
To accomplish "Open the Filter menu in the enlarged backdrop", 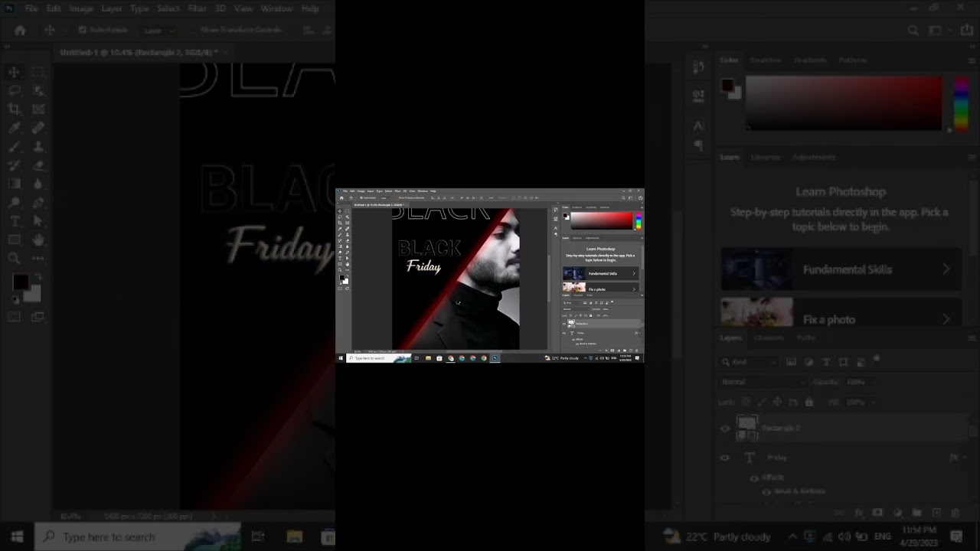I will (x=198, y=8).
